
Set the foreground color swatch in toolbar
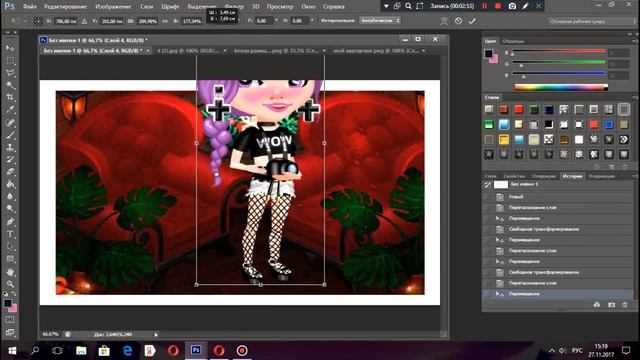pos(7,303)
